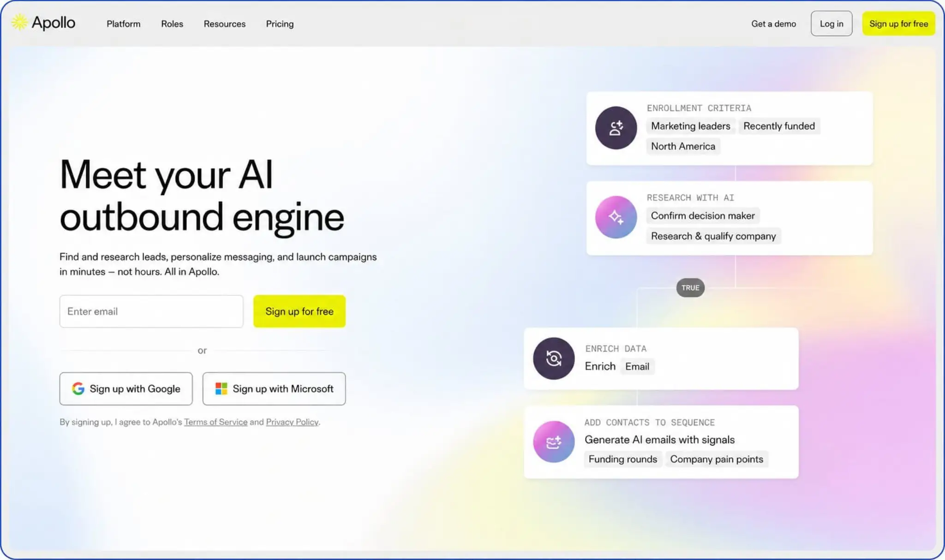Open the Terms of Service link

tap(216, 422)
